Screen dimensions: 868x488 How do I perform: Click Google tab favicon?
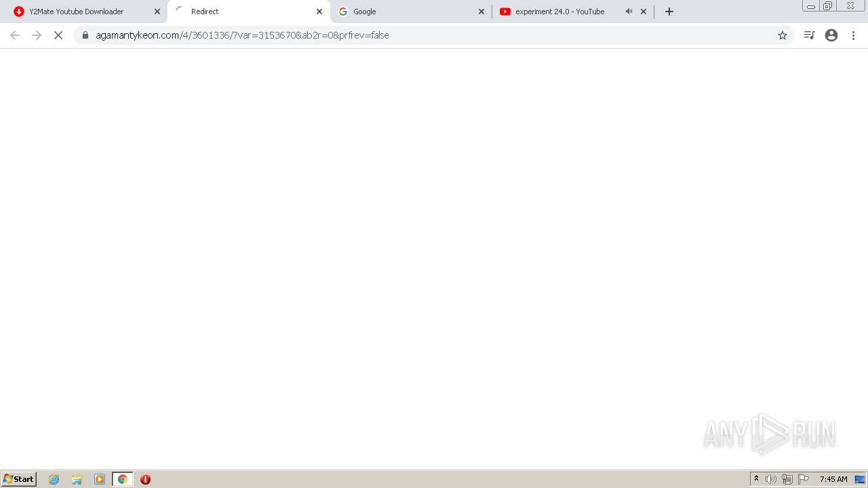tap(343, 12)
